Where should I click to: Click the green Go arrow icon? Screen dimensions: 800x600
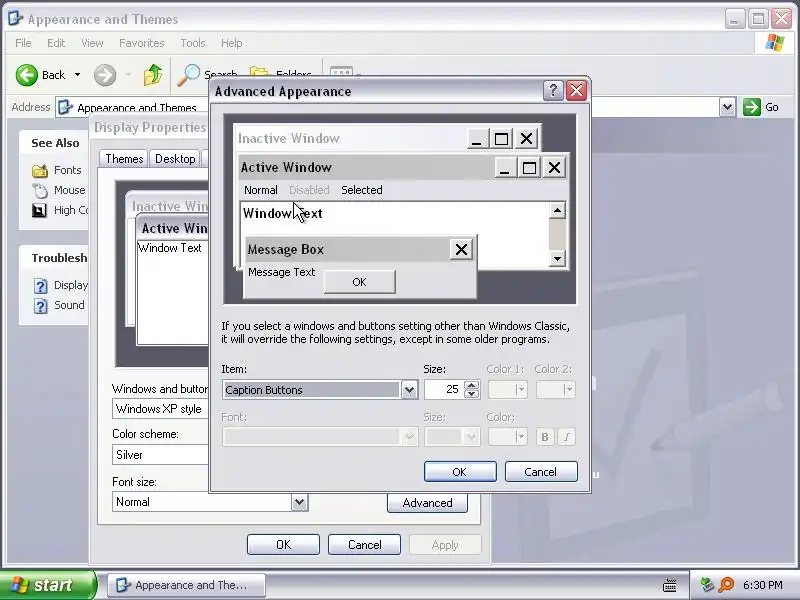click(x=752, y=107)
